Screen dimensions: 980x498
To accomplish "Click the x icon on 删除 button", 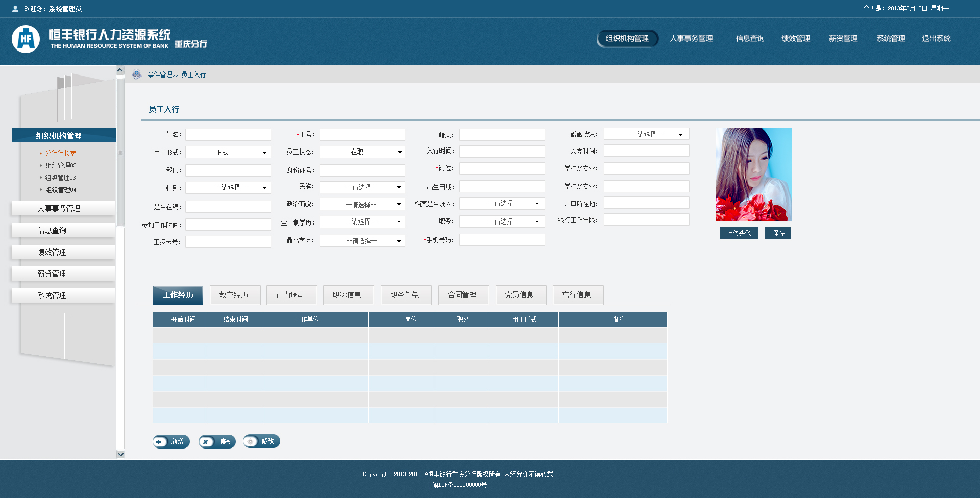I will [205, 442].
